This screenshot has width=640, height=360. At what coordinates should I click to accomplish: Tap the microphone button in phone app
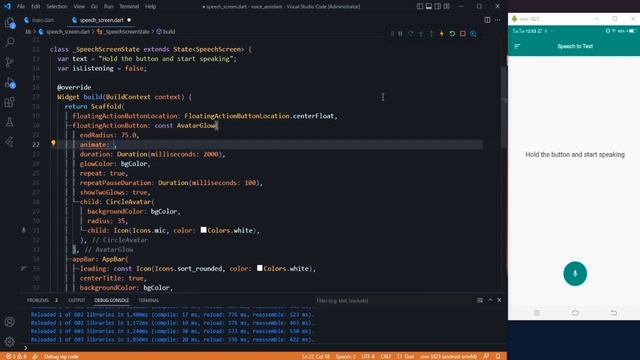[575, 273]
